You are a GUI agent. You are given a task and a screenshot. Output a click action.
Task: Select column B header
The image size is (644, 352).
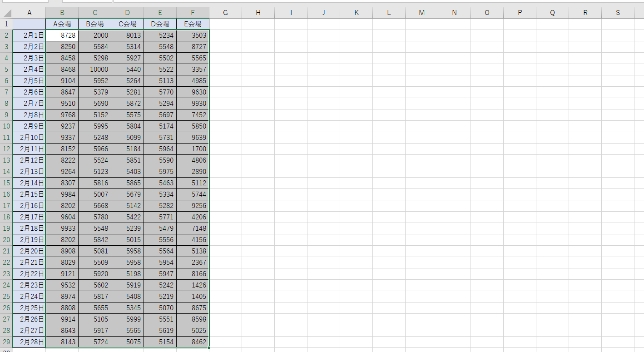[x=62, y=13]
